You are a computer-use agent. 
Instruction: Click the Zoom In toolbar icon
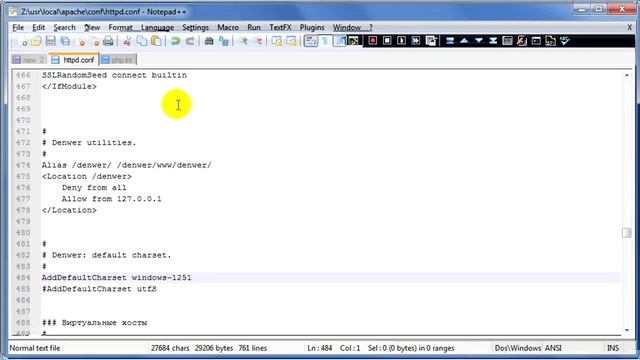click(x=243, y=41)
